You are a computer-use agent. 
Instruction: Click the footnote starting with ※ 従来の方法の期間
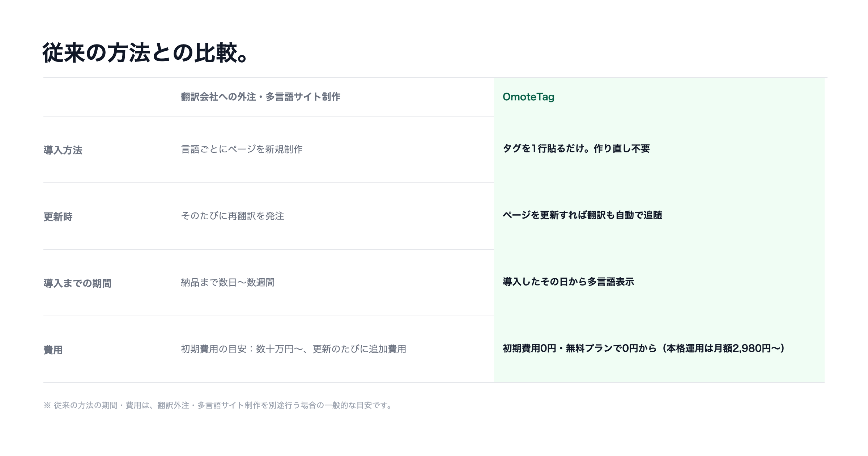click(x=218, y=405)
